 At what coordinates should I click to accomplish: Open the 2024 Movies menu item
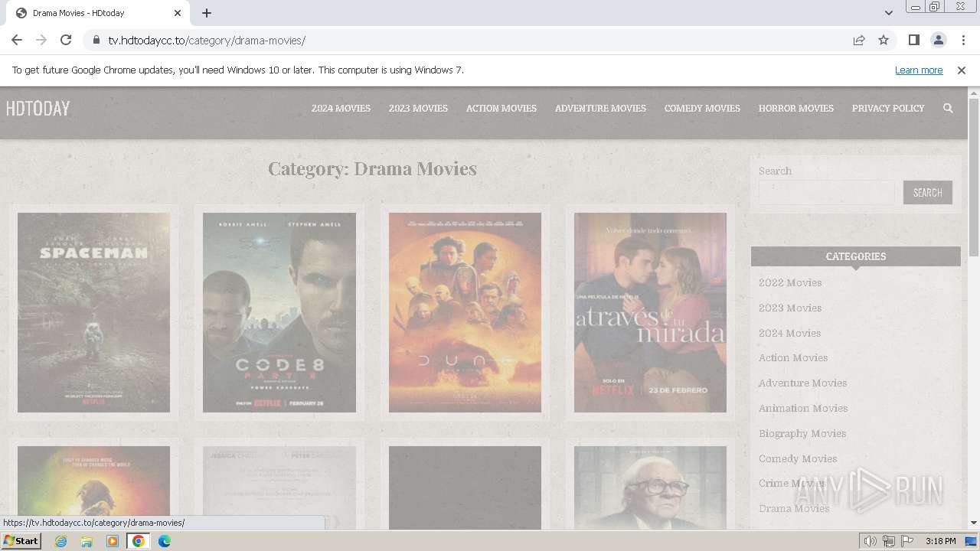pyautogui.click(x=341, y=109)
